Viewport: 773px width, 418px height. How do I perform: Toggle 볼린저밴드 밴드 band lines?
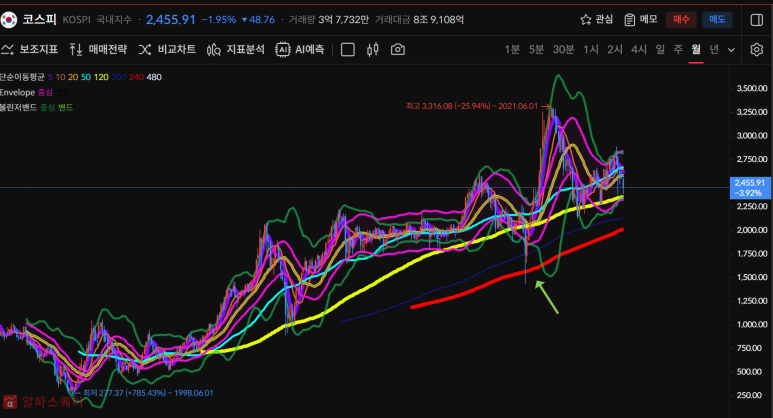[x=66, y=107]
